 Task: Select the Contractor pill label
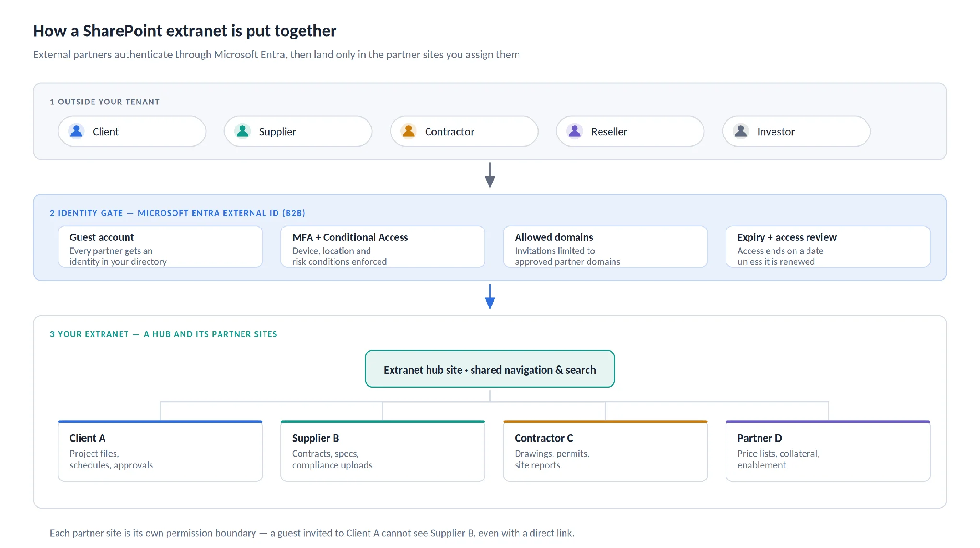tap(450, 132)
